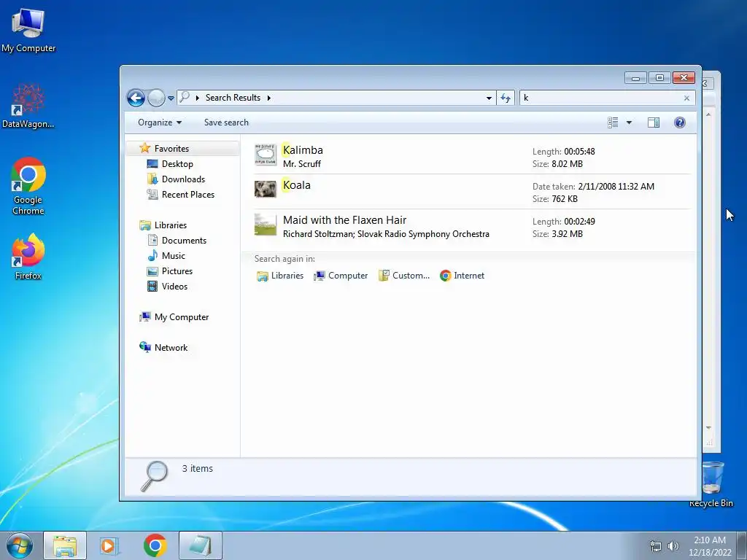Open Recycle Bin desktop icon
The image size is (747, 560).
(x=711, y=484)
